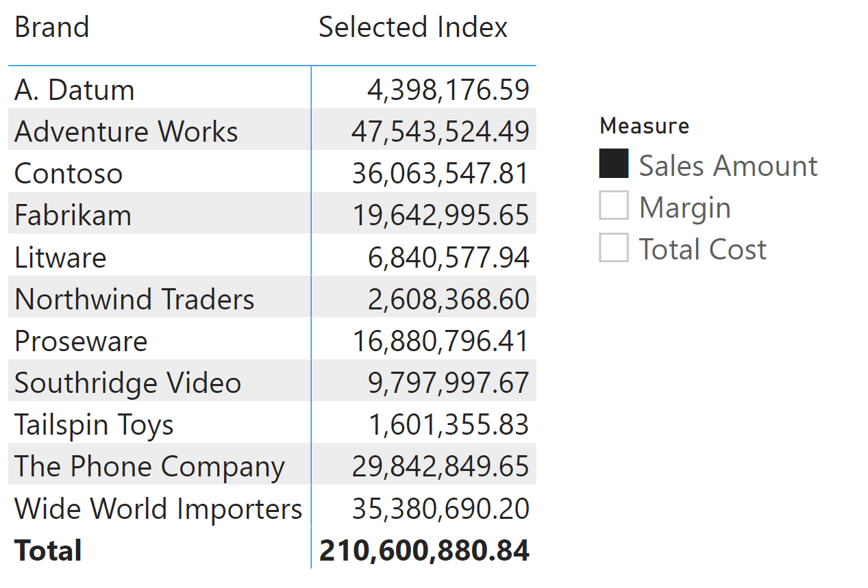Select Wide World Importers brand
Viewport: 868px width, 588px height.
coord(158,509)
